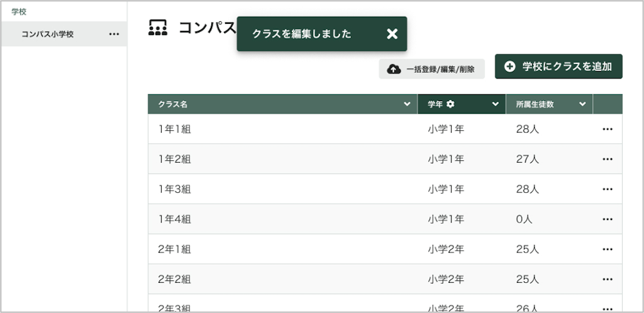Open more options for コンパス小学校 in sidebar
Screen dimensions: 644x313
coord(114,34)
